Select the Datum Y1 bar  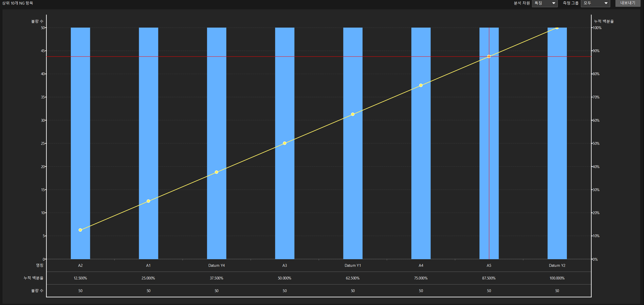(353, 143)
